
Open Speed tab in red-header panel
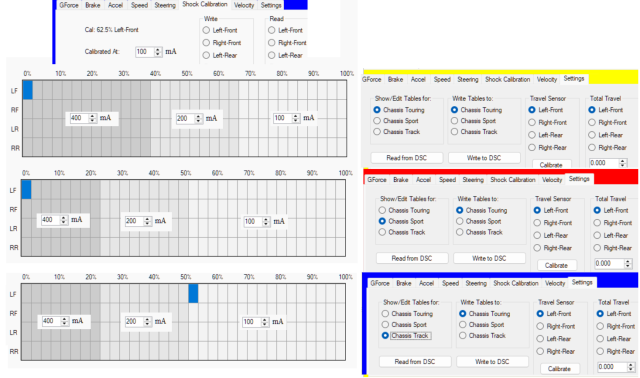point(447,180)
